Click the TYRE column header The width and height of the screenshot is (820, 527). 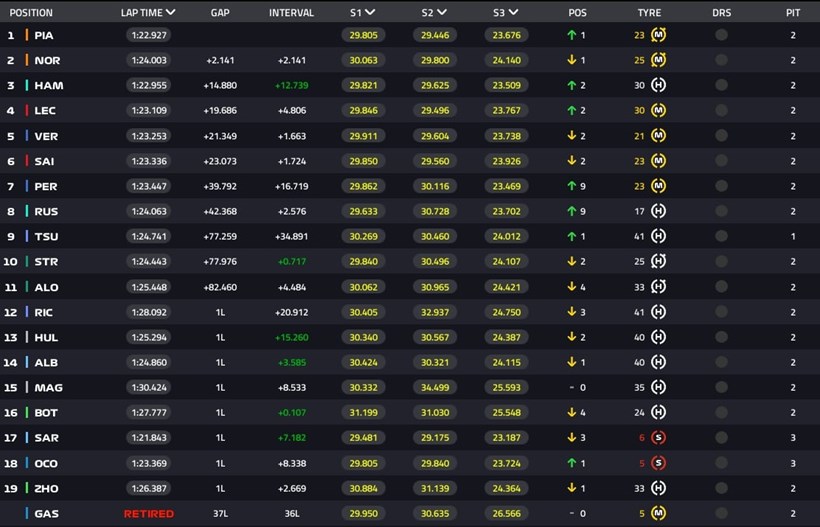coord(650,13)
